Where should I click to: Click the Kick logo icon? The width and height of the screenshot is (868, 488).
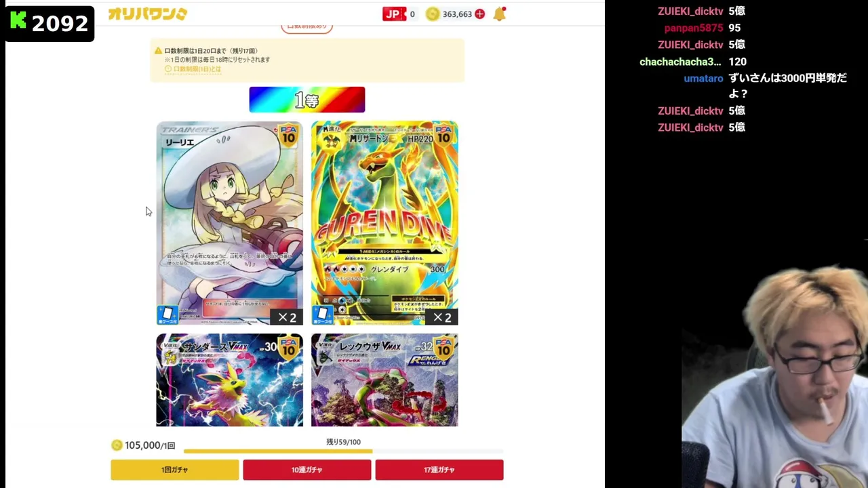point(18,21)
